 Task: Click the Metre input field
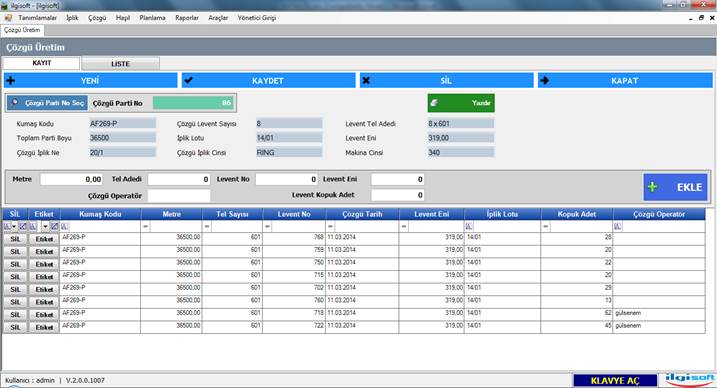71,179
